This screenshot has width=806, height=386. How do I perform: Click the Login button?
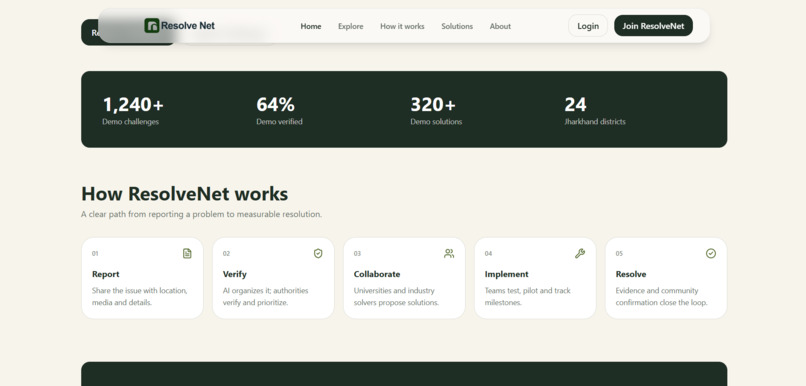point(588,26)
